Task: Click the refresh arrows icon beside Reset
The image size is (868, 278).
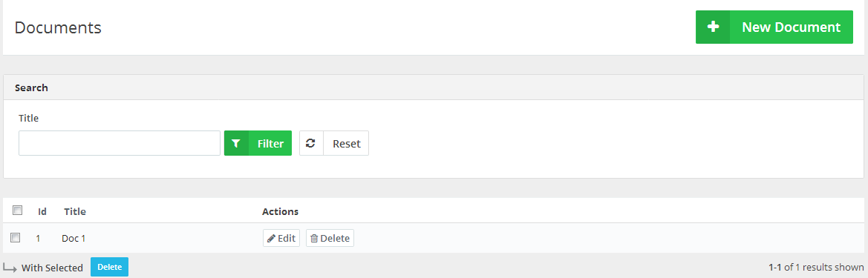Action: [311, 143]
